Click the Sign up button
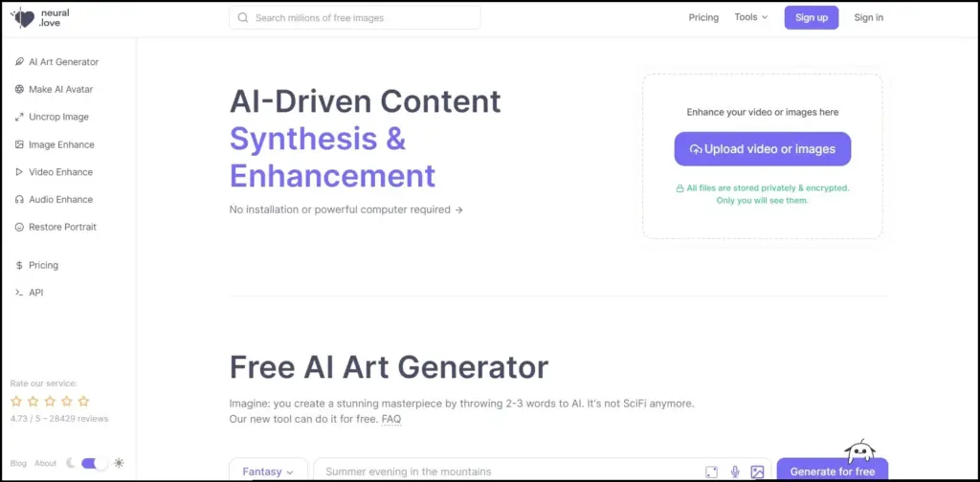The image size is (980, 482). [x=812, y=17]
